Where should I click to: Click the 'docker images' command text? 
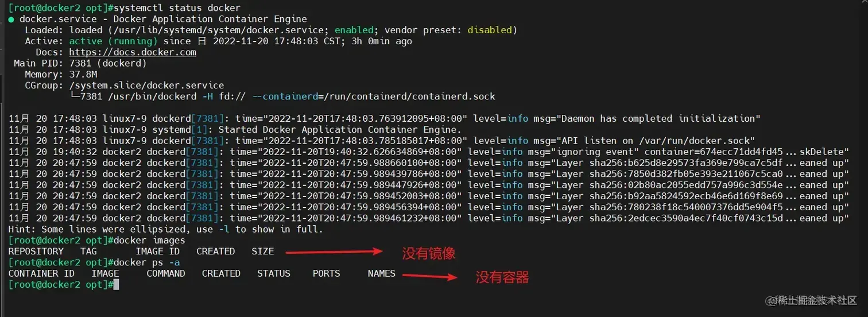pyautogui.click(x=149, y=240)
